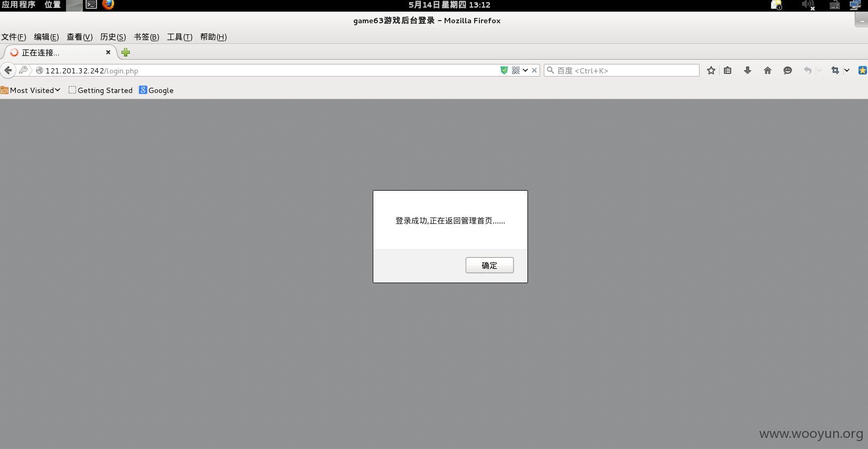Screen dimensions: 868x449
Task: Click the blue star icon at toolbar end
Action: click(863, 70)
